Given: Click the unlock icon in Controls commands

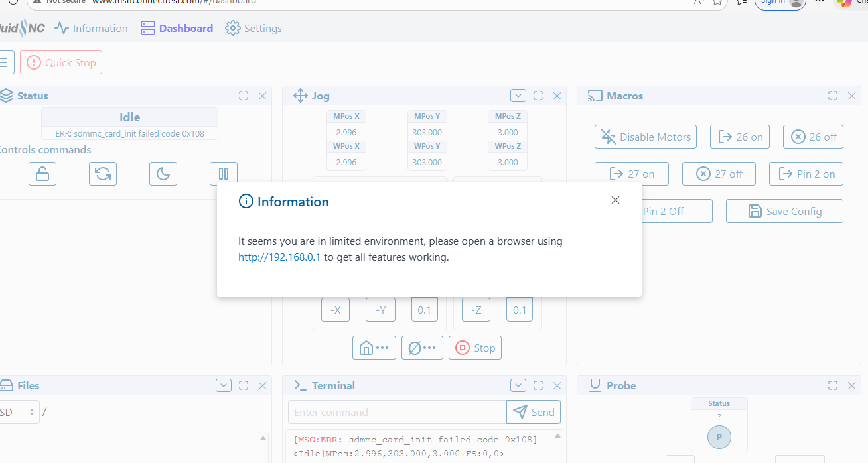Looking at the screenshot, I should [42, 174].
